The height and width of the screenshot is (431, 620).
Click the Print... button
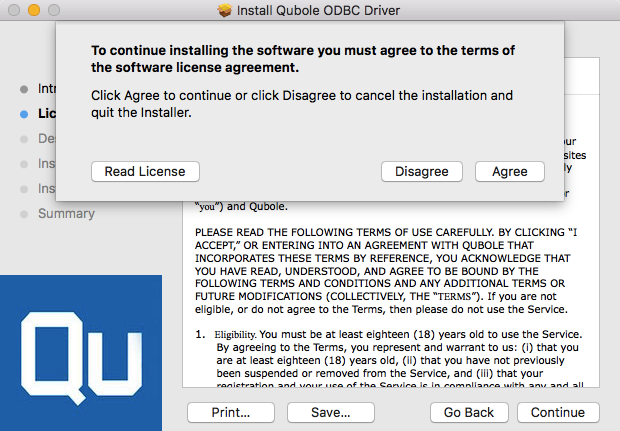point(231,412)
